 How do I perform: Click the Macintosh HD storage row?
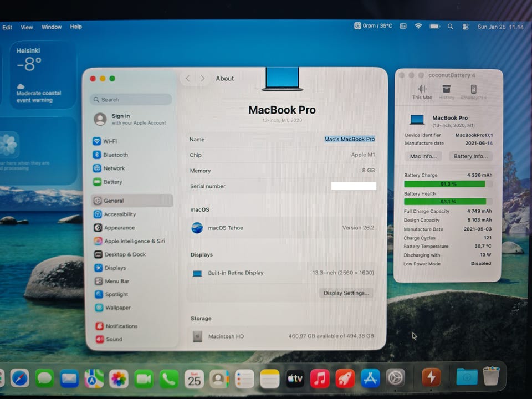[282, 336]
